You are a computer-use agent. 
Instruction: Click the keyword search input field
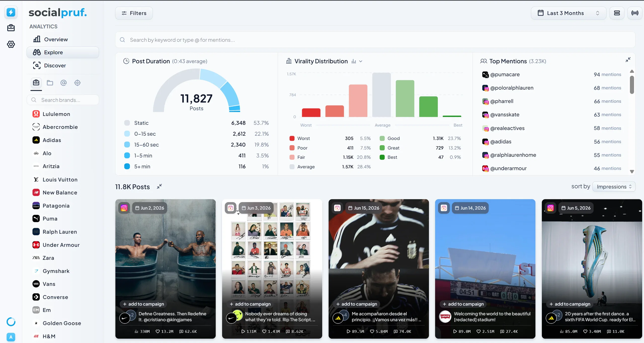[375, 40]
